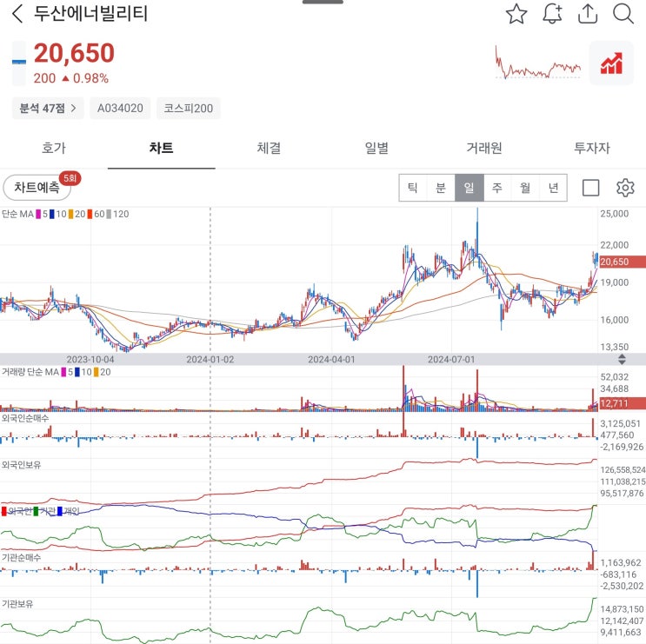Image resolution: width=646 pixels, height=644 pixels.
Task: Tap the 거래량 단순 MA label
Action: pos(30,372)
